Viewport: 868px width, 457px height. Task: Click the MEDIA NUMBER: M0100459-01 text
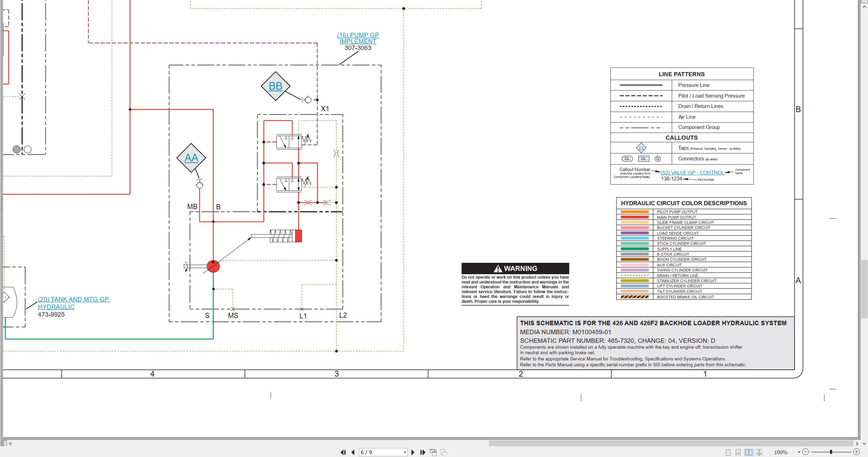point(565,332)
